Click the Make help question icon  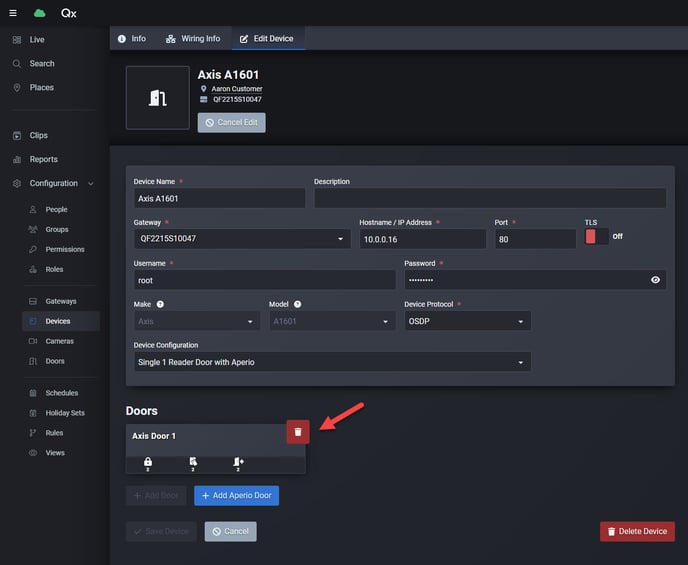pos(160,304)
